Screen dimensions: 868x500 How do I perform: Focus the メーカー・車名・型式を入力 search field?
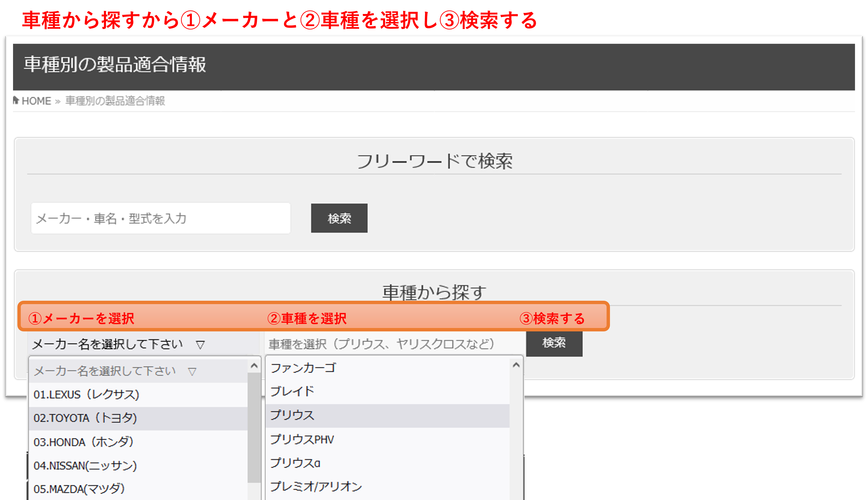161,218
